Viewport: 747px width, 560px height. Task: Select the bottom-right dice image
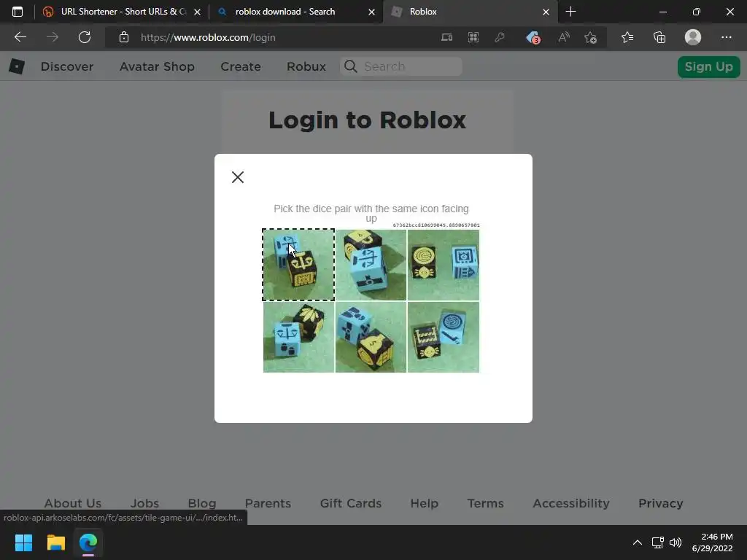click(x=443, y=337)
